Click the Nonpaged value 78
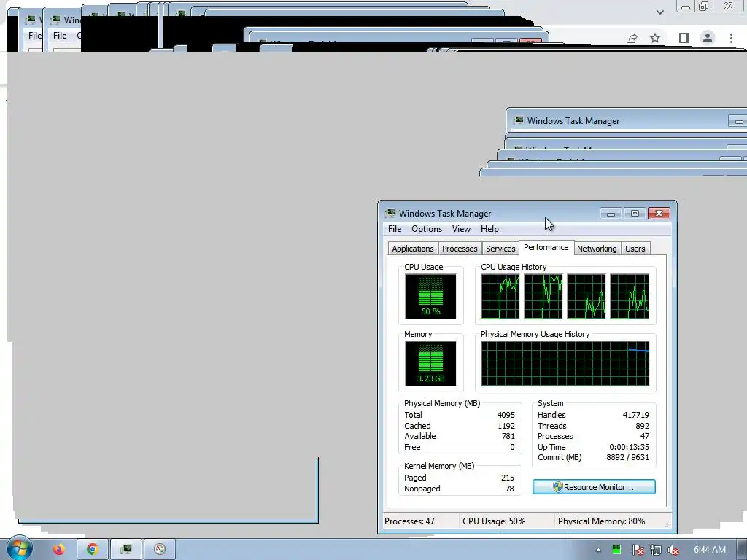This screenshot has width=747, height=560. [x=510, y=489]
